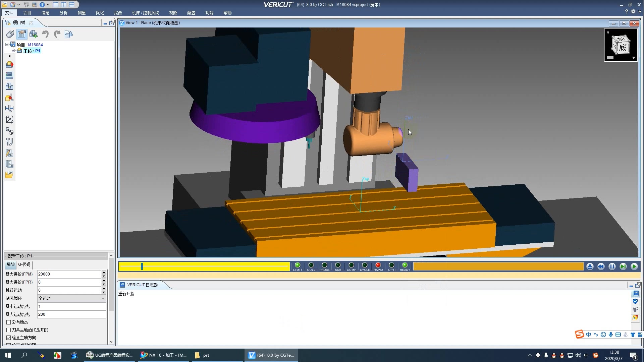Click the NC subroutines SUB icon
Viewport: 644px width, 362px height.
pyautogui.click(x=9, y=164)
